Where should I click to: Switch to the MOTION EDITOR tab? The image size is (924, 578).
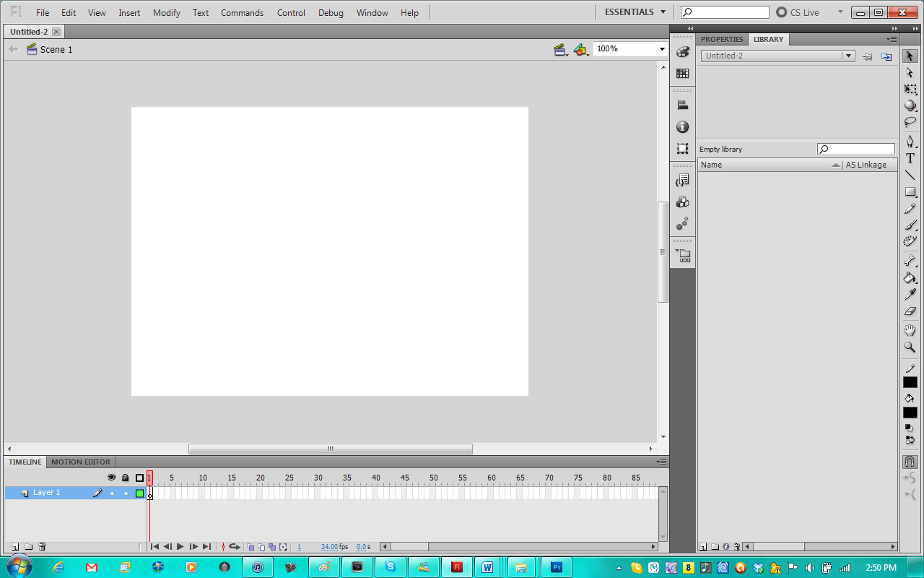tap(81, 462)
